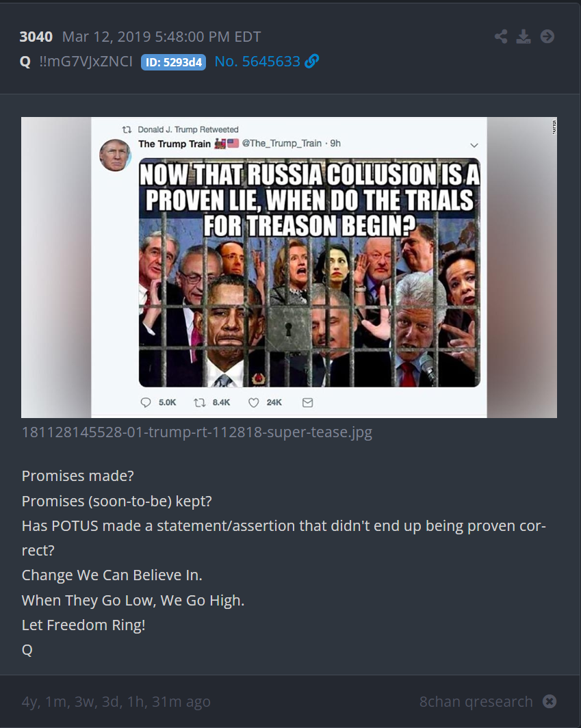
Task: Click the post number 3040
Action: click(36, 37)
